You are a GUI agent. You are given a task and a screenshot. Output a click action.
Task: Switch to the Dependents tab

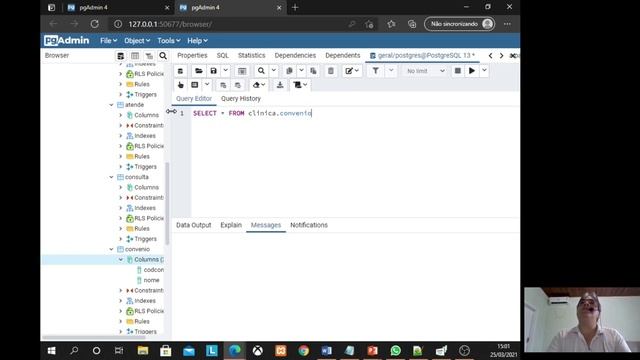coord(342,56)
